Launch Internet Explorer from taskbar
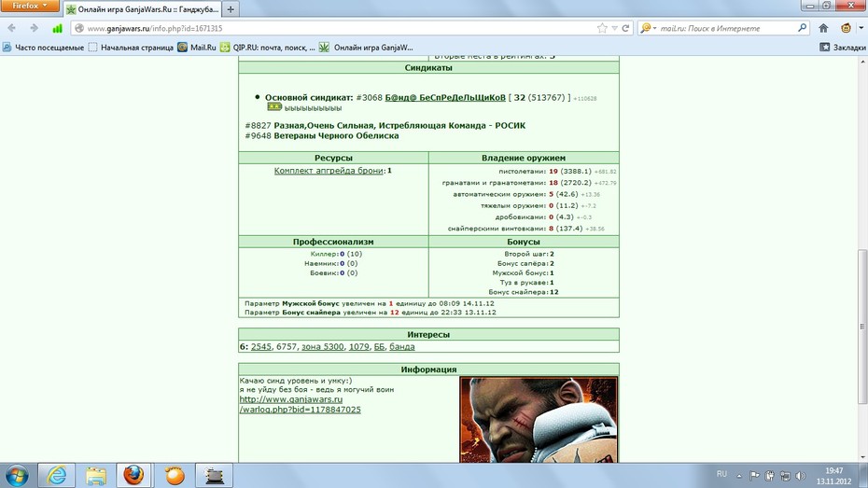This screenshot has height=488, width=868. [56, 476]
